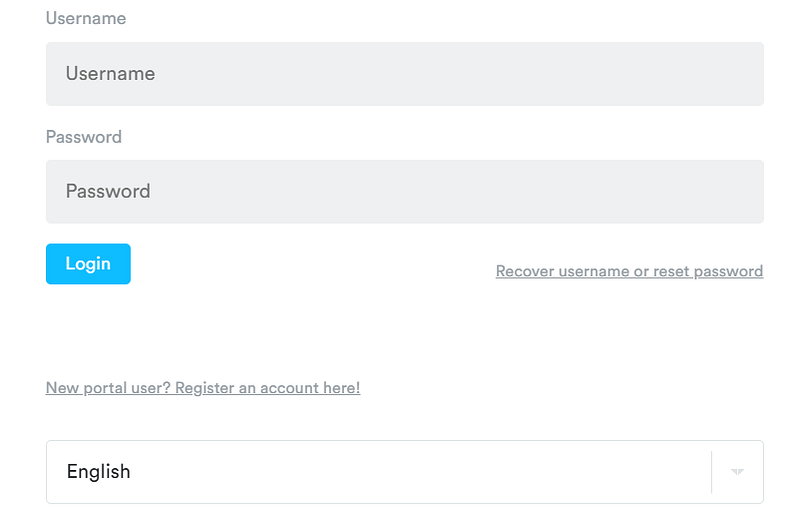800x511 pixels.
Task: Change language using the English combo box
Action: tap(405, 472)
